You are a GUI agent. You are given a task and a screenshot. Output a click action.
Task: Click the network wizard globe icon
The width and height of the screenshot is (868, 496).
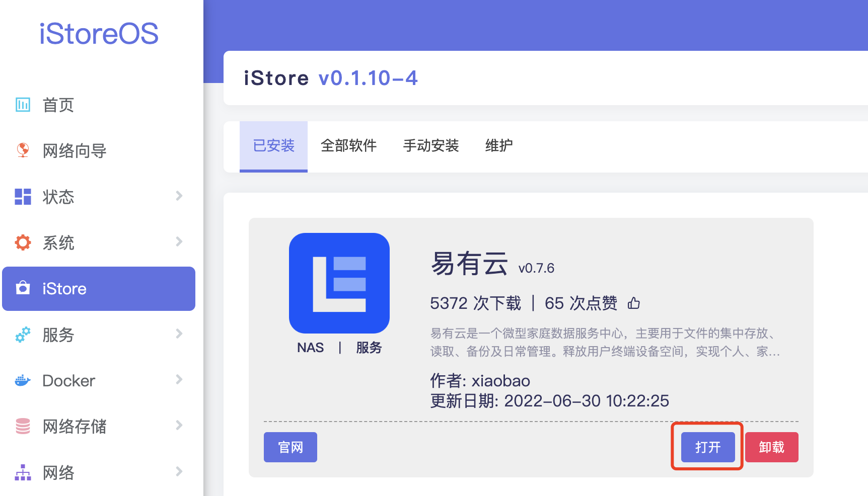click(23, 150)
